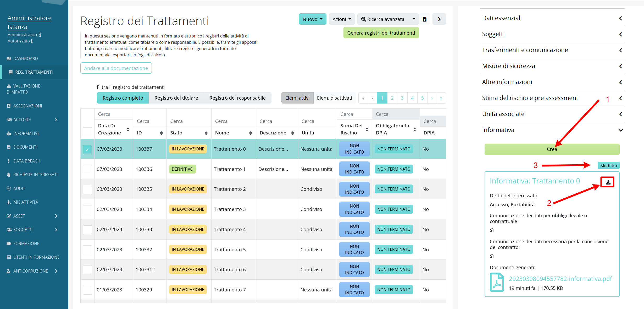The image size is (644, 309).
Task: Show Elem. attivi filter
Action: pos(297,98)
